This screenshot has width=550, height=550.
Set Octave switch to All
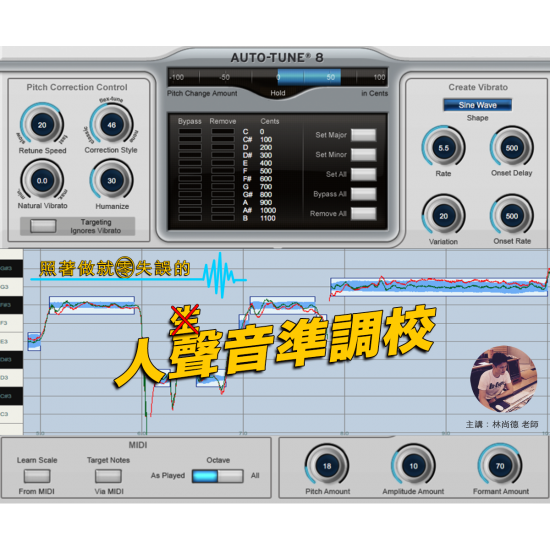(230, 476)
